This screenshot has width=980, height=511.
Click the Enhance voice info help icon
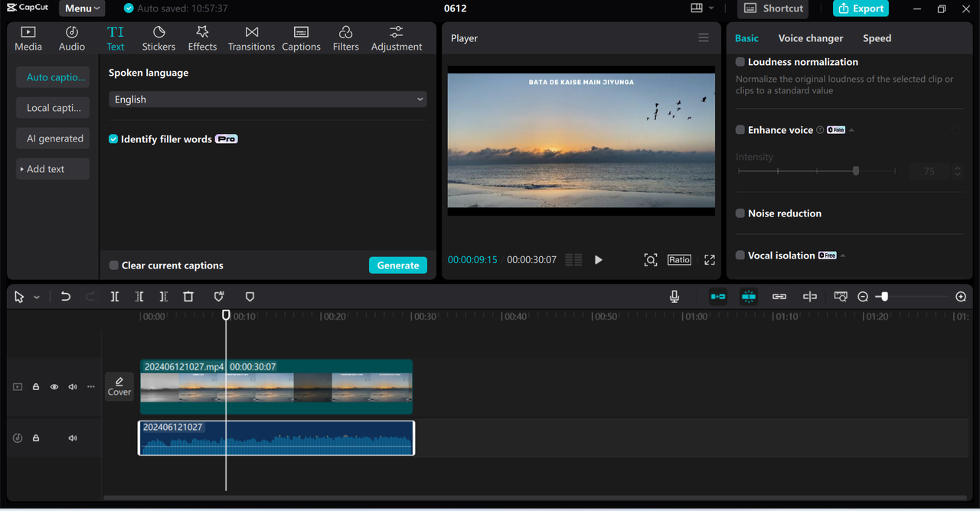(x=820, y=130)
